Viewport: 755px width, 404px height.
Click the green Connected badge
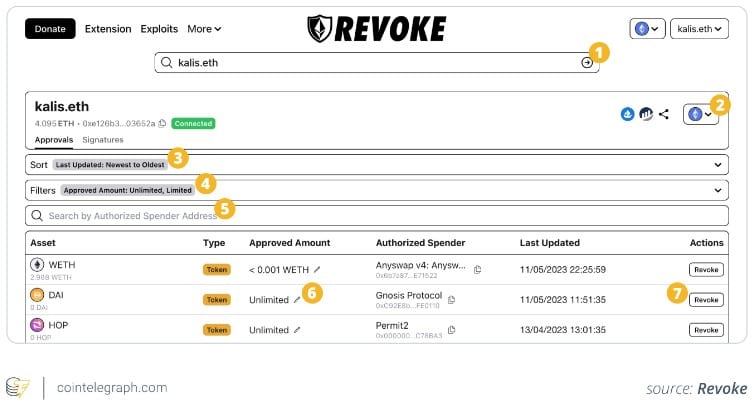click(193, 124)
